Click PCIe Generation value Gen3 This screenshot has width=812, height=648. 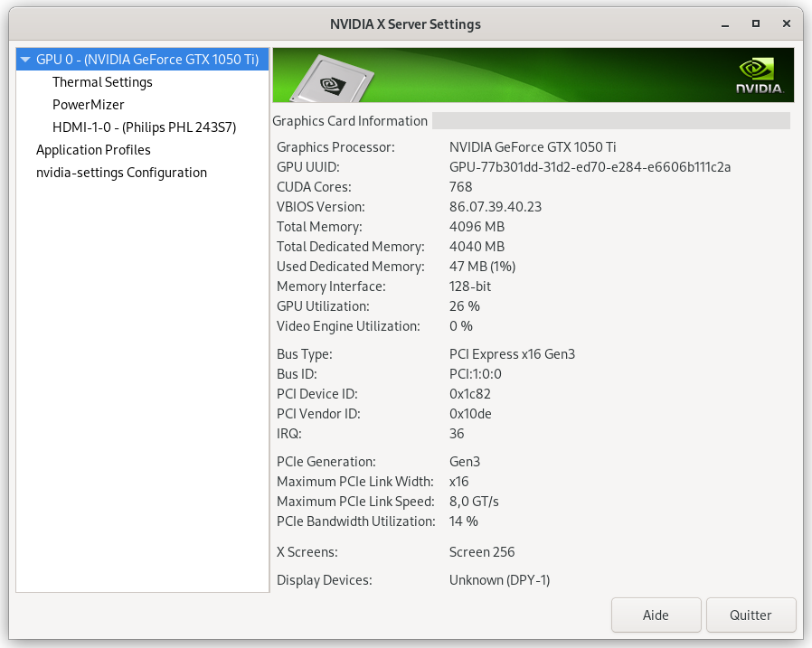465,462
